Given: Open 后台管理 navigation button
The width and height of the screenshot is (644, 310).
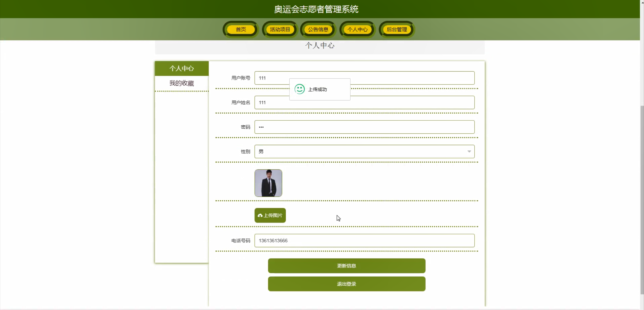Looking at the screenshot, I should tap(397, 29).
